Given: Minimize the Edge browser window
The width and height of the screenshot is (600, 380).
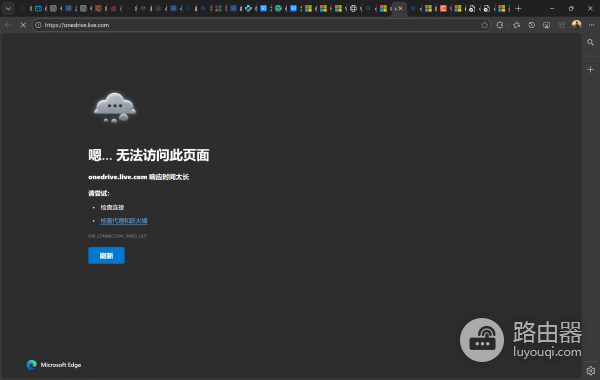Looking at the screenshot, I should click(552, 8).
